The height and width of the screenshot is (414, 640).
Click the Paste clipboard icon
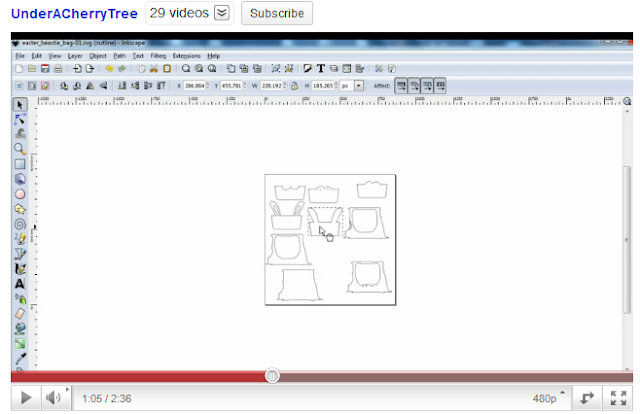click(x=167, y=69)
